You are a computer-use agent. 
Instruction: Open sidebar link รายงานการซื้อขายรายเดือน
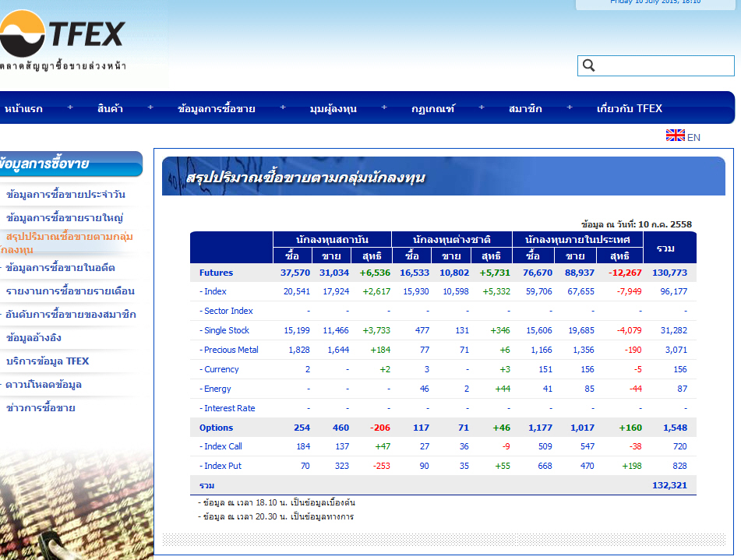point(70,291)
